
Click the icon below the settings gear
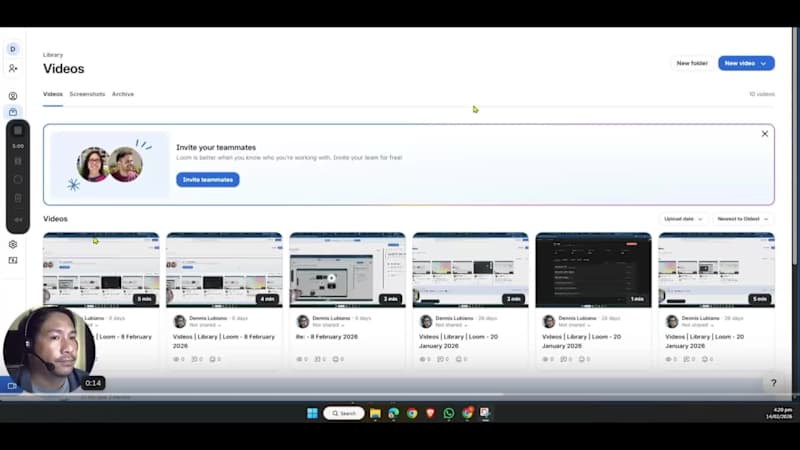(13, 260)
